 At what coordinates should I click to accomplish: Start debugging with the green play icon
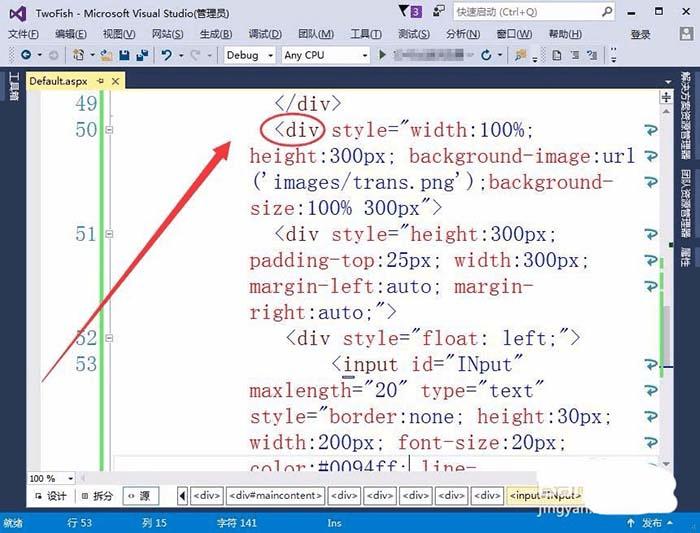382,55
